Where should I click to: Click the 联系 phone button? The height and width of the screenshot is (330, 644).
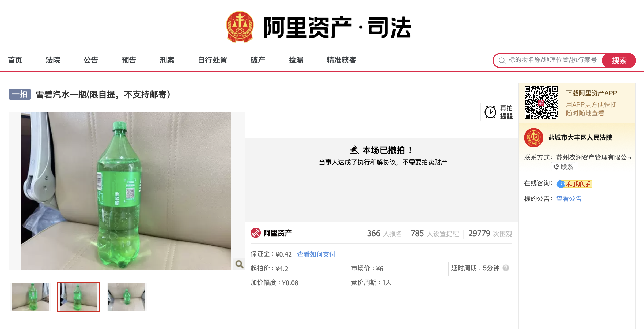tap(563, 167)
